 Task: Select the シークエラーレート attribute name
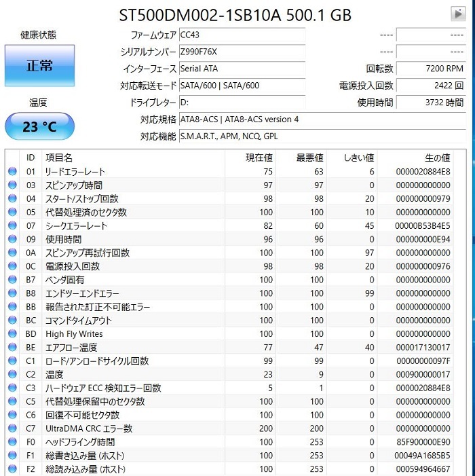pyautogui.click(x=76, y=226)
